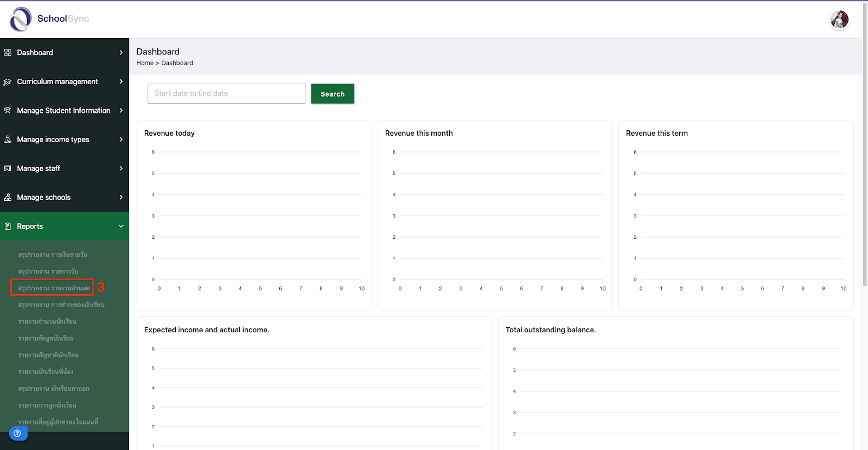Click the Dashboard grid icon in sidebar
Viewport: 868px width, 450px height.
[x=8, y=53]
